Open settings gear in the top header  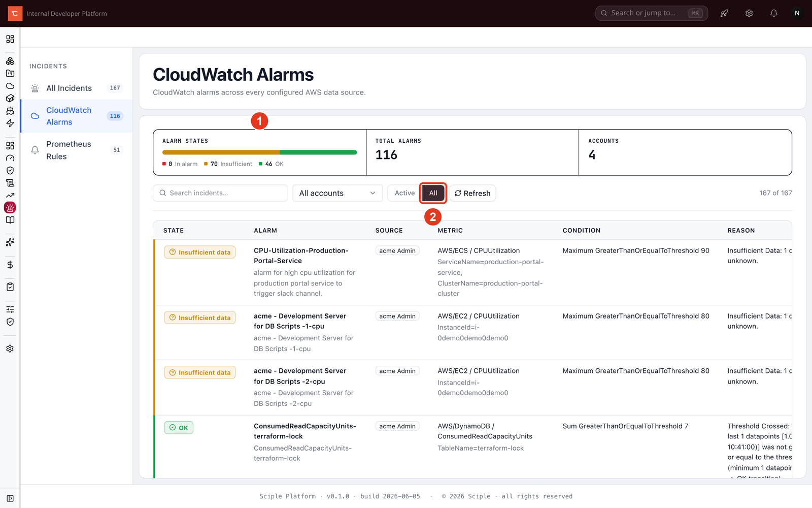click(x=749, y=13)
